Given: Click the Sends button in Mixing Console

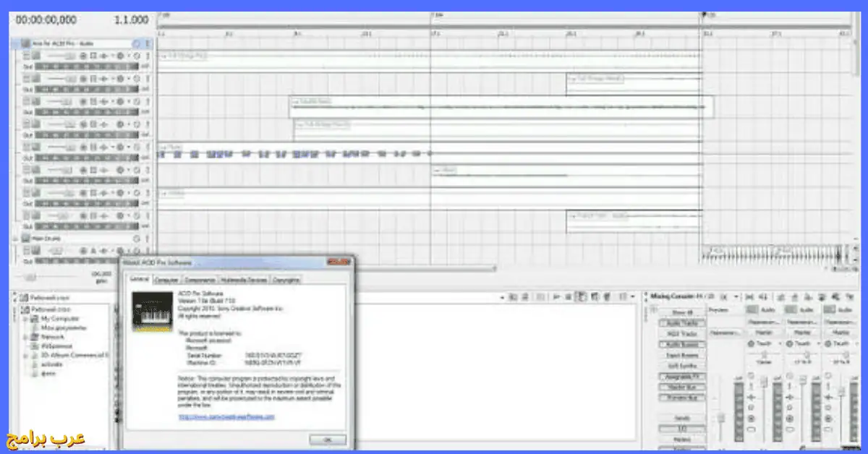Looking at the screenshot, I should 681,418.
